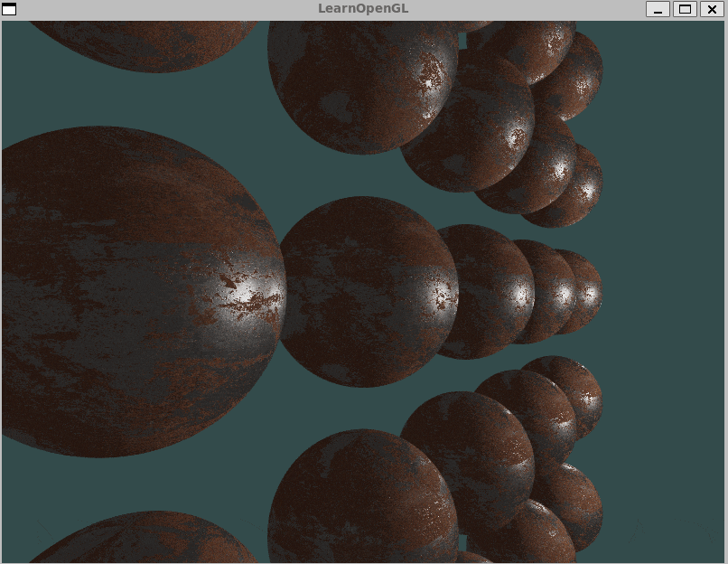728x564 pixels.
Task: Click the LearnOpenGL title text
Action: click(x=363, y=9)
